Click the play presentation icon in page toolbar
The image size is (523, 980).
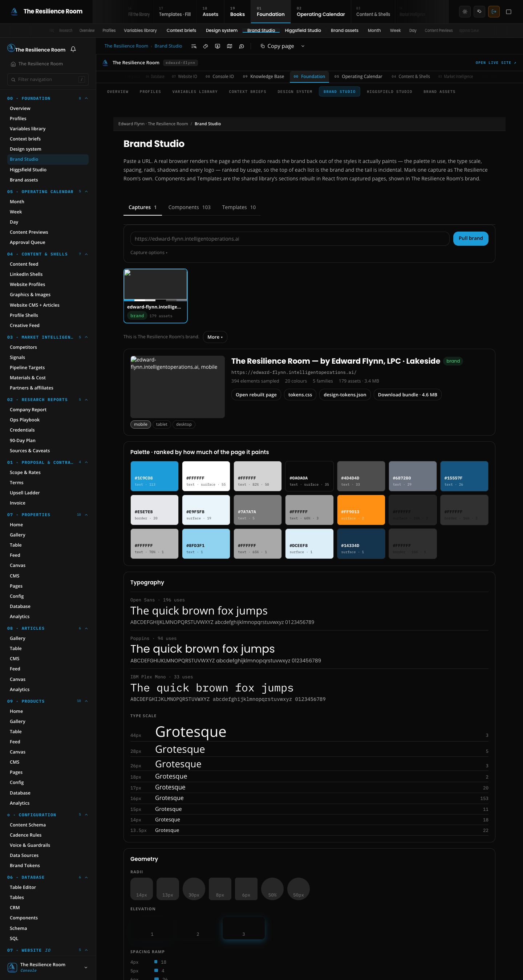(217, 46)
